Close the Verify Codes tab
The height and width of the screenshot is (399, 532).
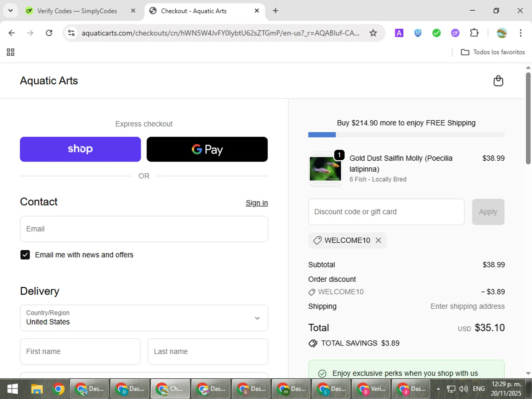(133, 11)
